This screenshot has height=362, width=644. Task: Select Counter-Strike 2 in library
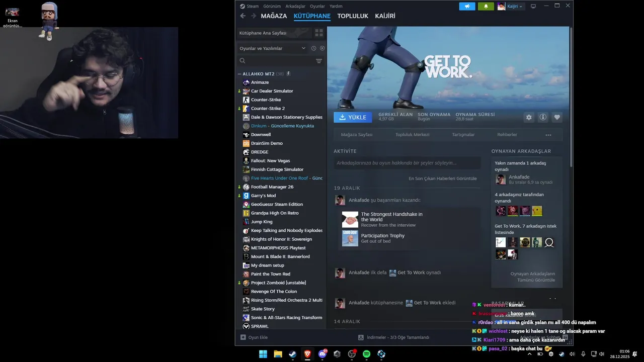pos(268,109)
